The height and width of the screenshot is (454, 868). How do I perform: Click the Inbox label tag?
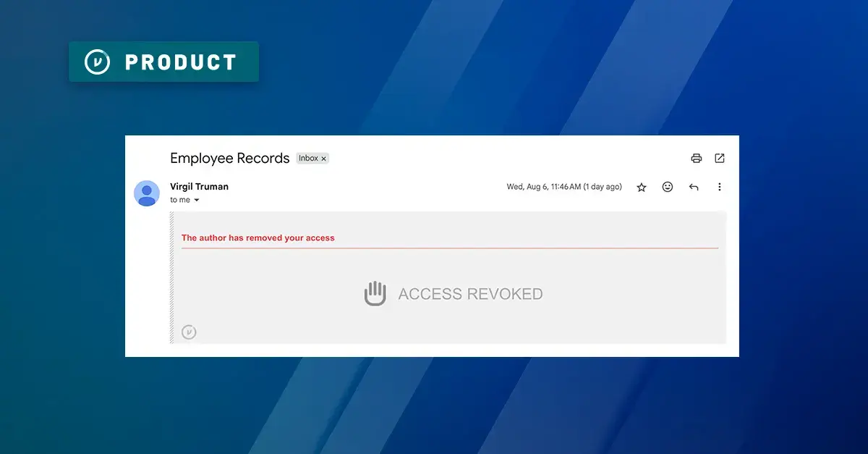coord(308,159)
